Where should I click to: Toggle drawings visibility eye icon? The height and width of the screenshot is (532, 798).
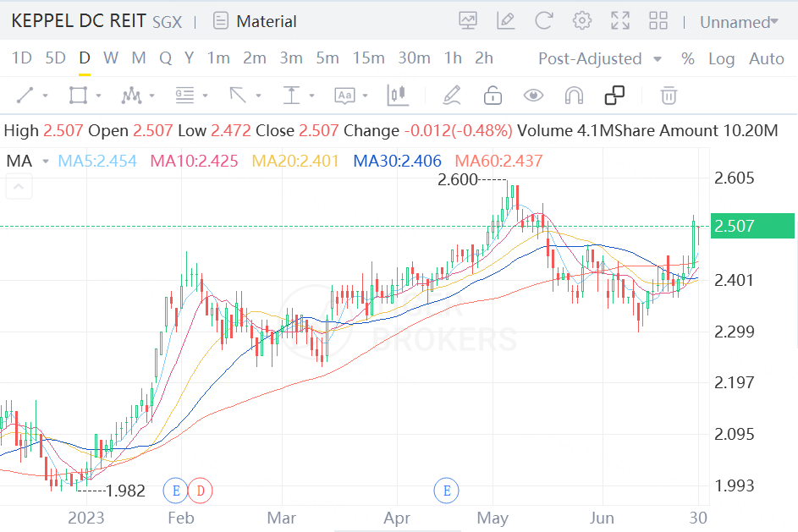click(533, 95)
